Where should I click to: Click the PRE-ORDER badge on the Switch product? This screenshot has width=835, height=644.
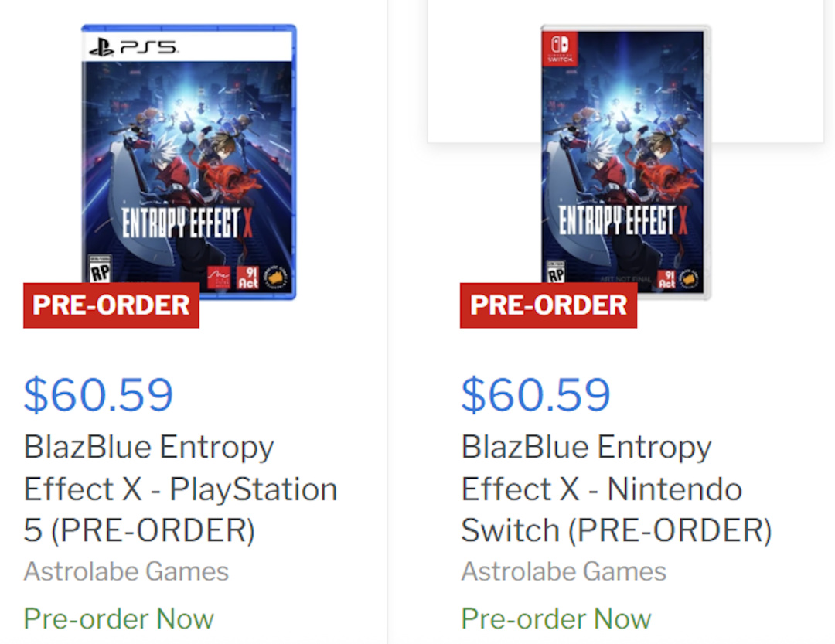pyautogui.click(x=548, y=305)
